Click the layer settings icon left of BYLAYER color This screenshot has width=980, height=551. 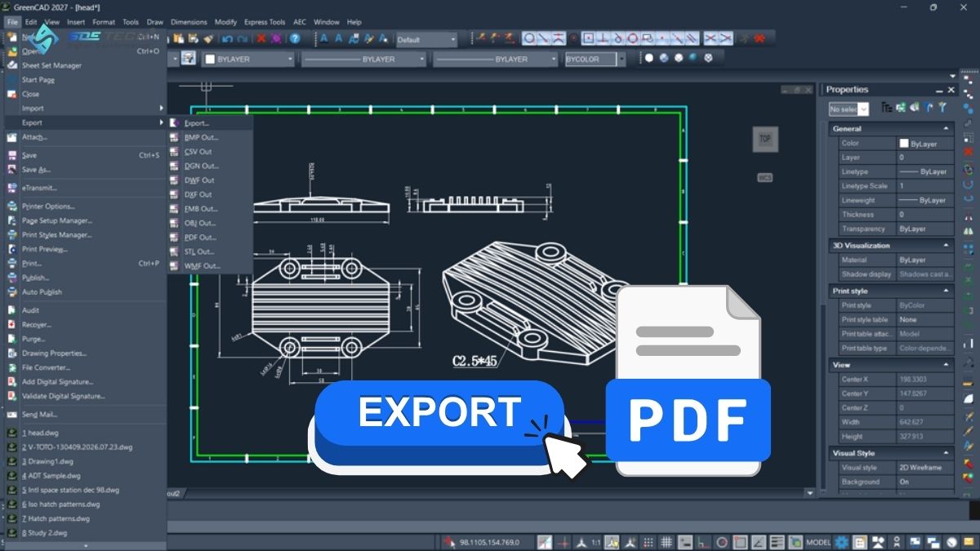coord(189,59)
